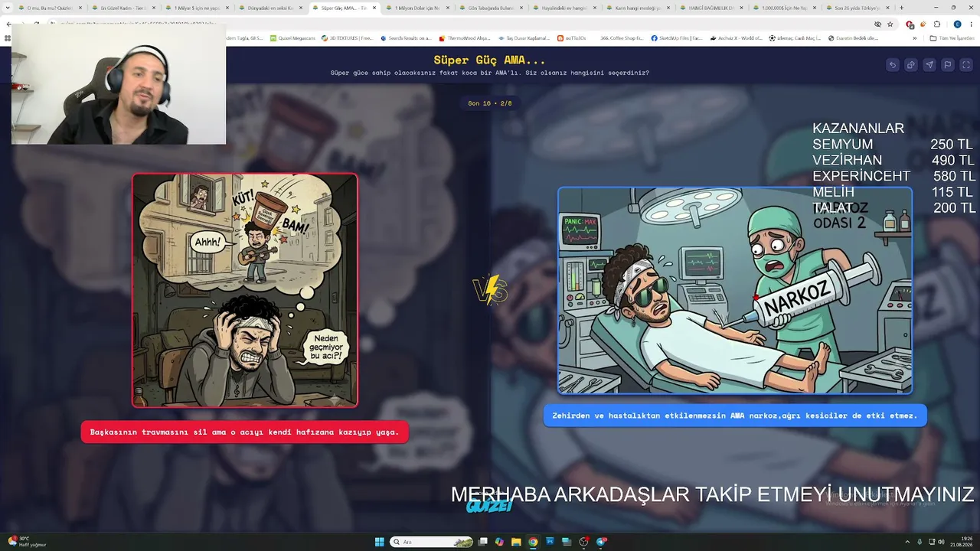Open the Chrome extensions puzzle icon

937,24
